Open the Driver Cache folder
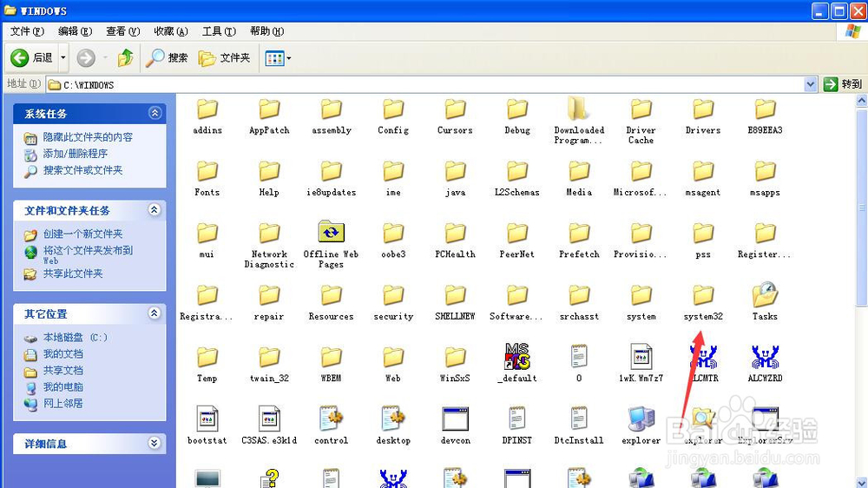This screenshot has height=488, width=868. [641, 121]
